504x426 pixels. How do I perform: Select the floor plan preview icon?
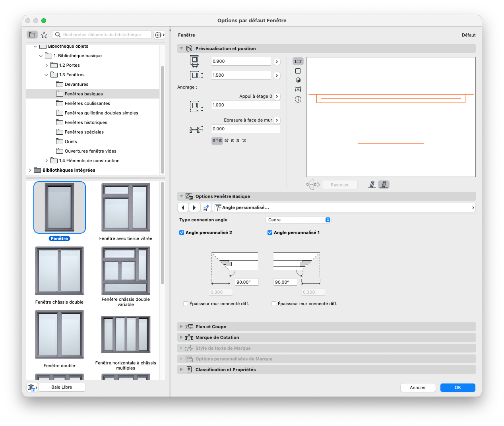tap(298, 62)
